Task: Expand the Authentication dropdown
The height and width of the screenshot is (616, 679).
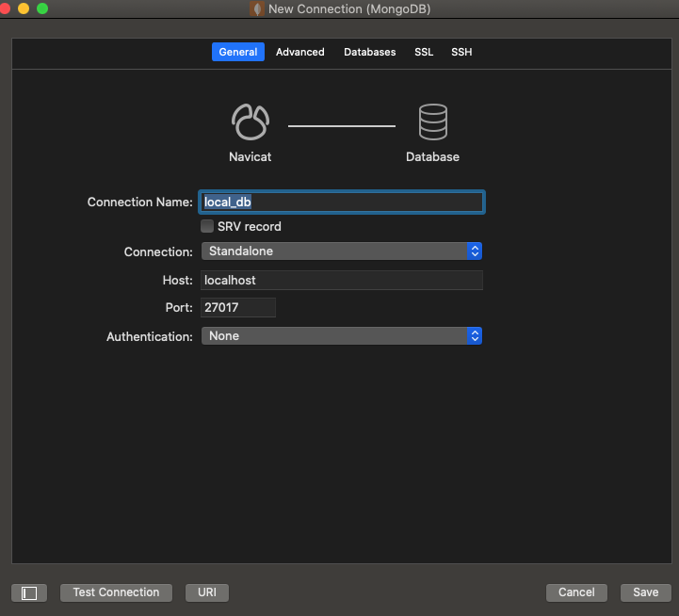Action: point(341,336)
